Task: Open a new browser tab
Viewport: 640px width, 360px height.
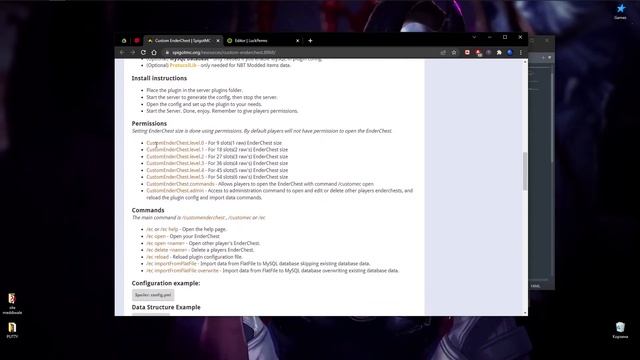Action: pyautogui.click(x=310, y=41)
